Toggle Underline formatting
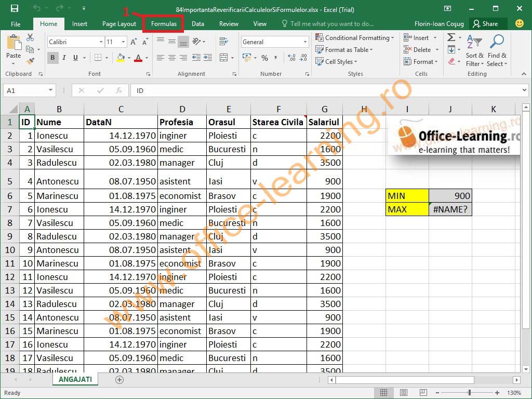The width and height of the screenshot is (532, 399). [x=75, y=58]
